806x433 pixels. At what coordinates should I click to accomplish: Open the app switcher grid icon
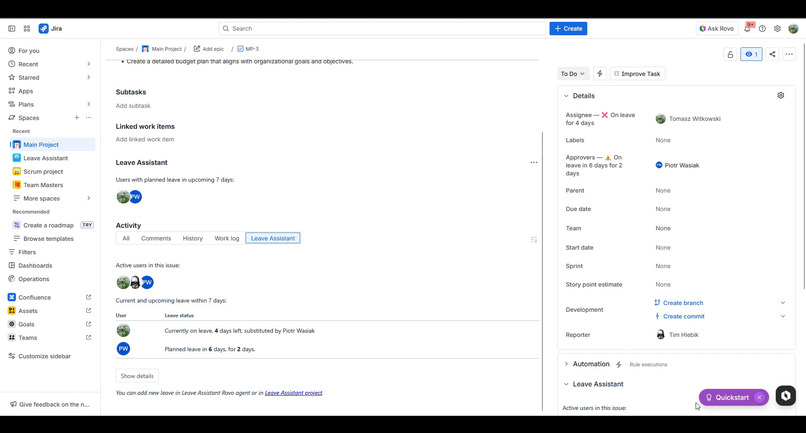point(27,29)
